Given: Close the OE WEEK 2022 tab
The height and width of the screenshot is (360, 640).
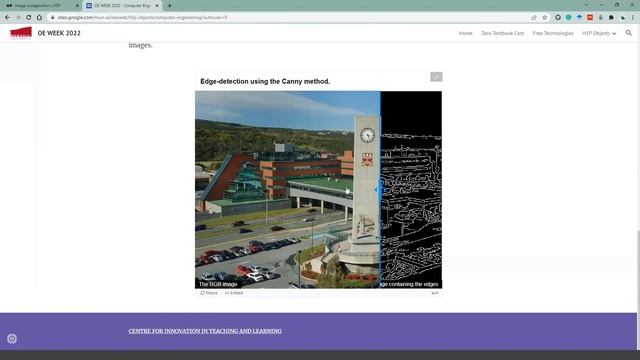Looking at the screenshot, I should [157, 6].
